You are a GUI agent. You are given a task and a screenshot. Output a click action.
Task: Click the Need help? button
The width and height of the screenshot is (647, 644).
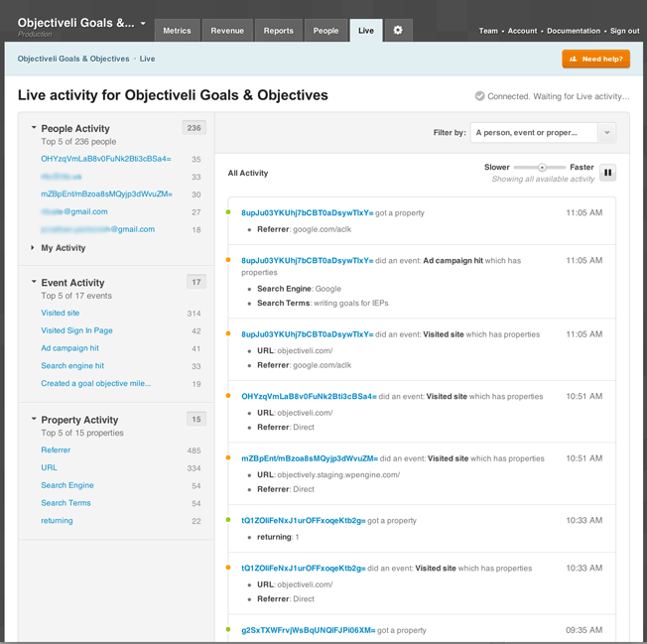(595, 59)
